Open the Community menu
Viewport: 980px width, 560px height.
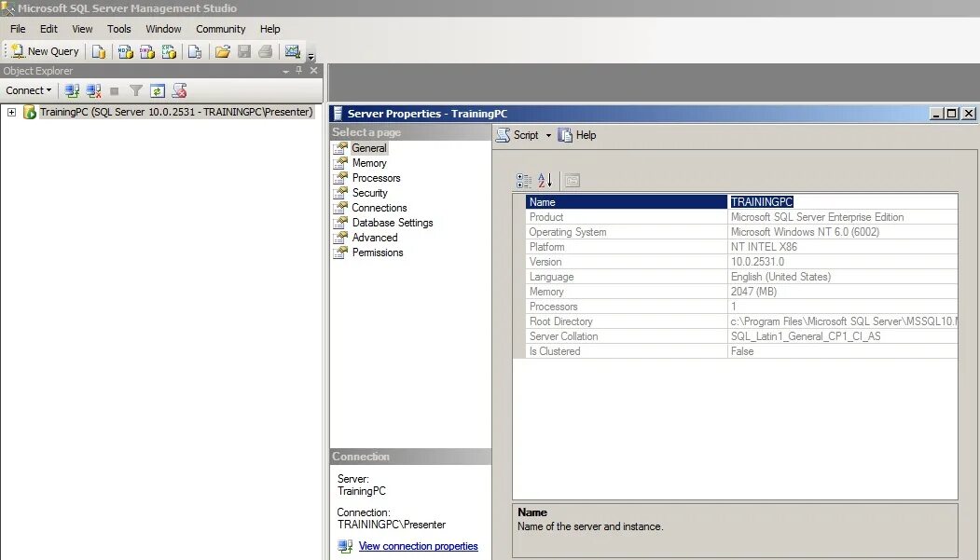click(x=221, y=29)
